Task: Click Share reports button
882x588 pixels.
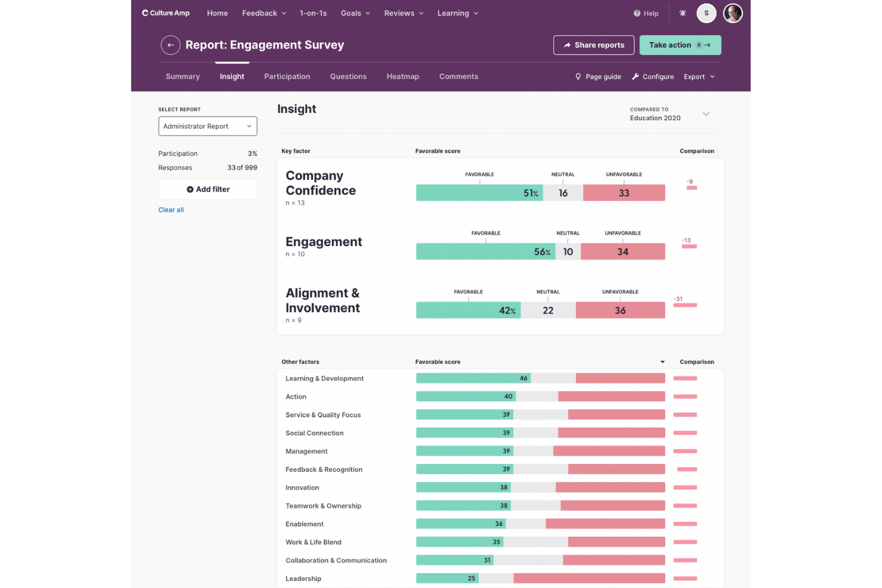Action: point(594,45)
